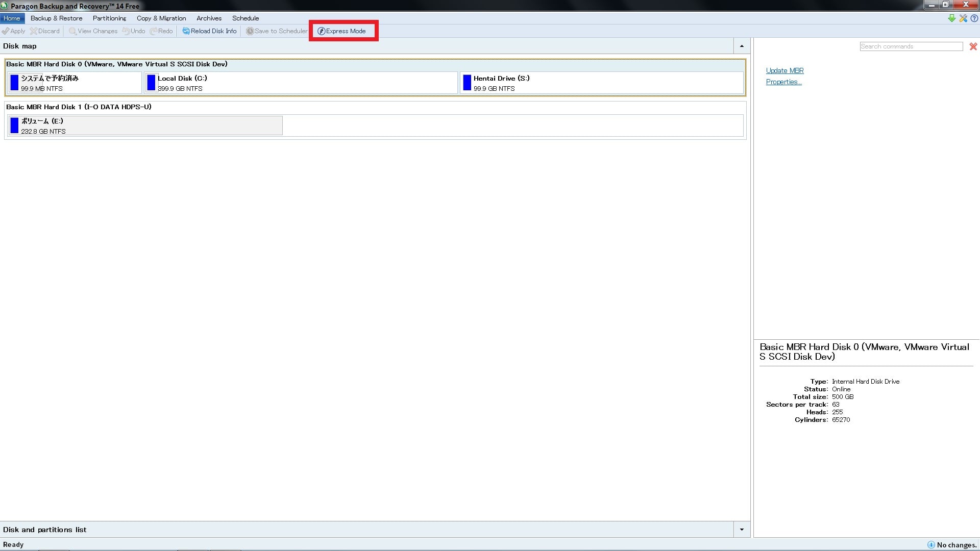Open the Archives tab

(x=209, y=18)
